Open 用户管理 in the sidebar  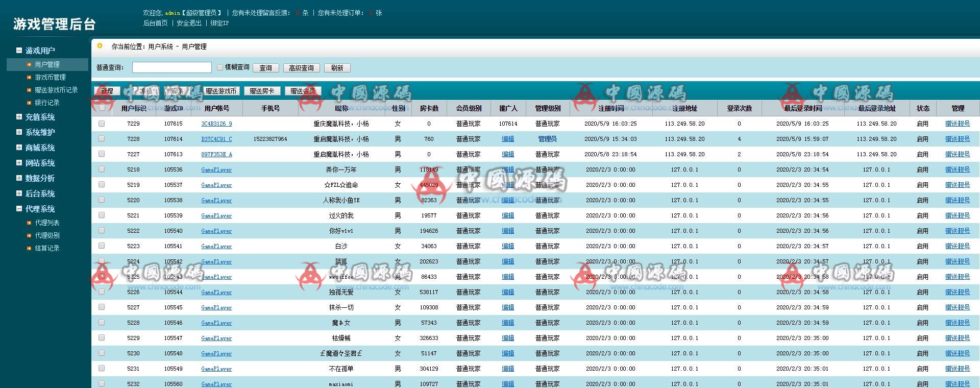(x=47, y=64)
